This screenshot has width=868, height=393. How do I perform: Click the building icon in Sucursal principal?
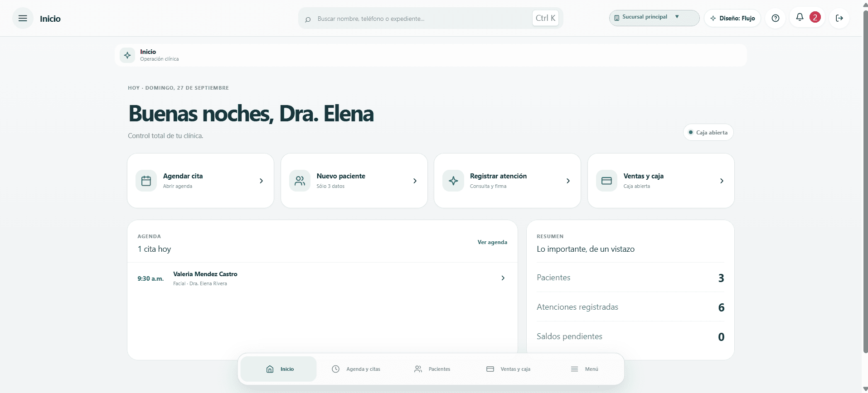coord(617,18)
